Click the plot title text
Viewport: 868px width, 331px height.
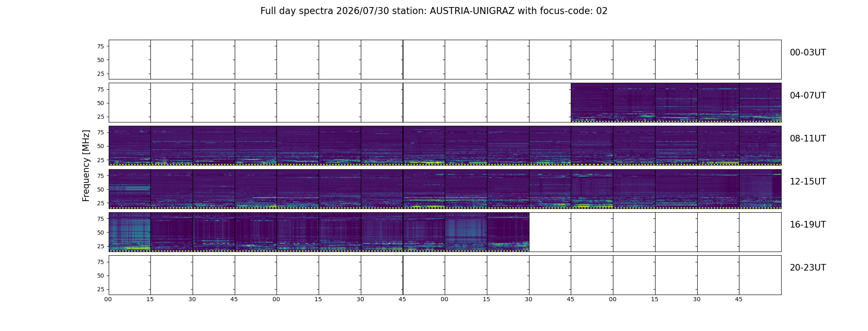pyautogui.click(x=434, y=11)
